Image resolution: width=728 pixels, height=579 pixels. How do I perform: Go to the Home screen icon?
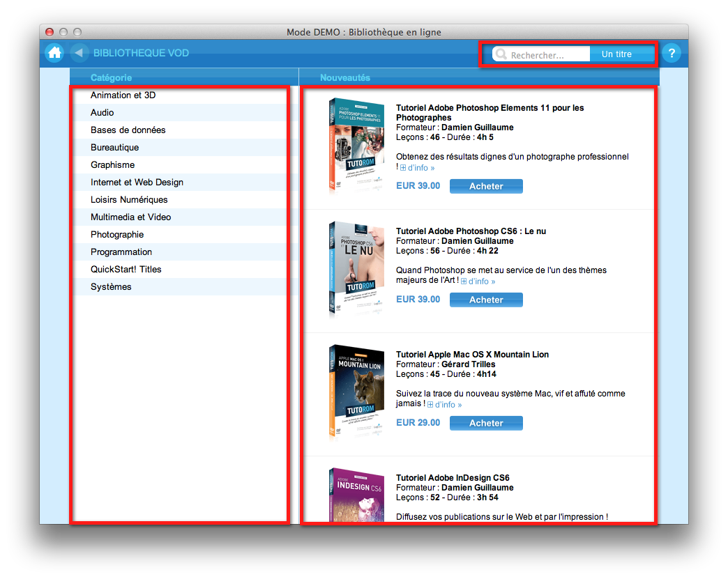[x=54, y=53]
